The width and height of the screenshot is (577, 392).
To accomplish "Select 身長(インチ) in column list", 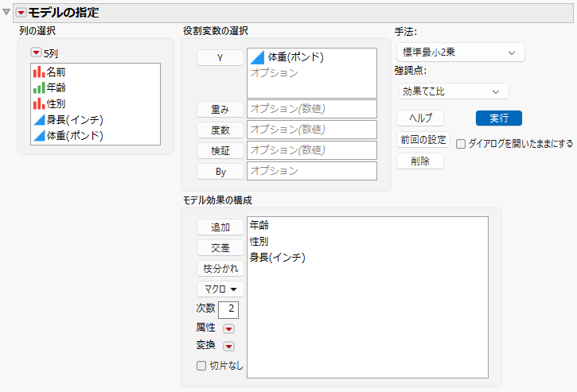I will point(96,119).
